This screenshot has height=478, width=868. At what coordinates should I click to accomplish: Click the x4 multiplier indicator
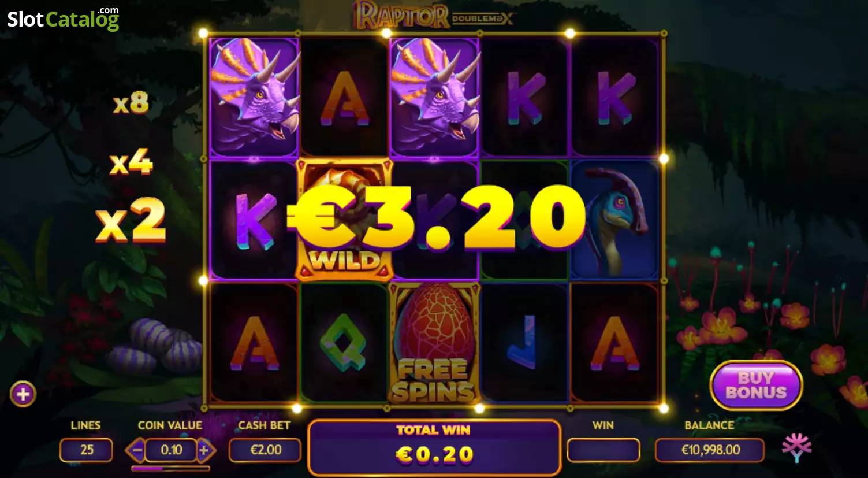[x=132, y=162]
